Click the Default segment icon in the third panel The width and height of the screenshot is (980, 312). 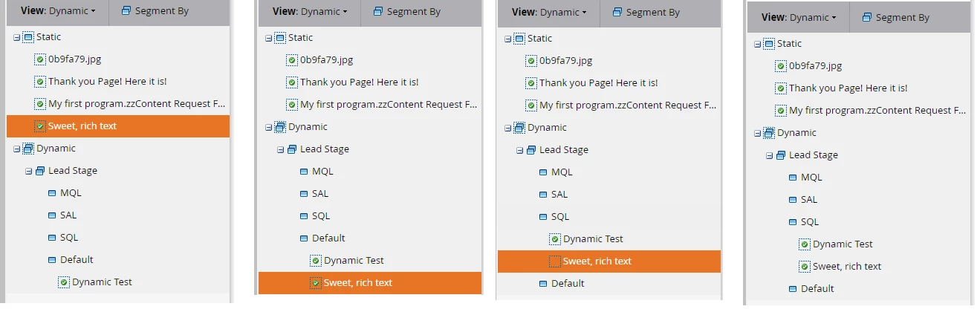tap(543, 284)
